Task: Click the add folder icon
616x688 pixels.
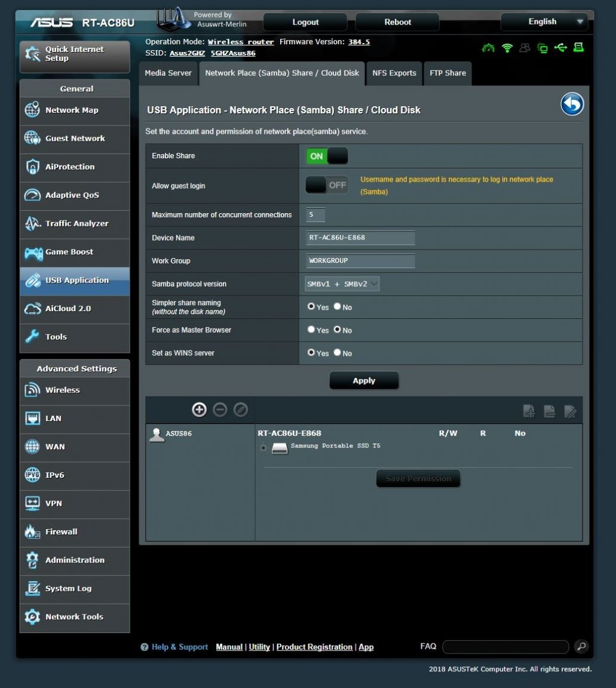Action: 529,411
